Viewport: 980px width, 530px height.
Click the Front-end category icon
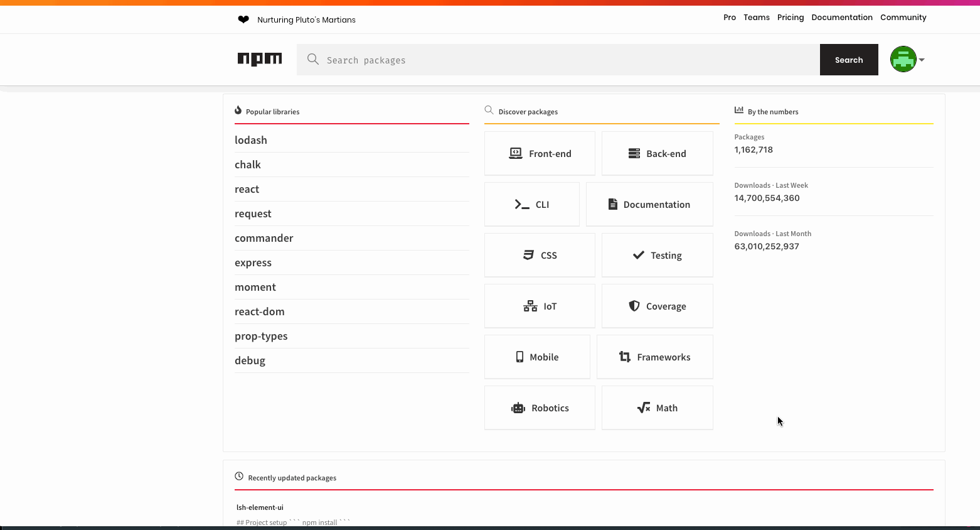(516, 153)
